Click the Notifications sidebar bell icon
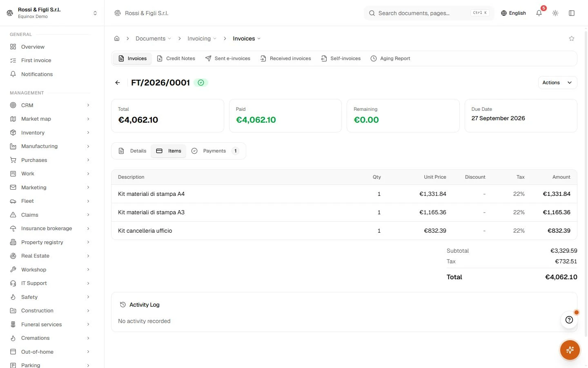Screen dimensions: 588x368 pyautogui.click(x=13, y=74)
